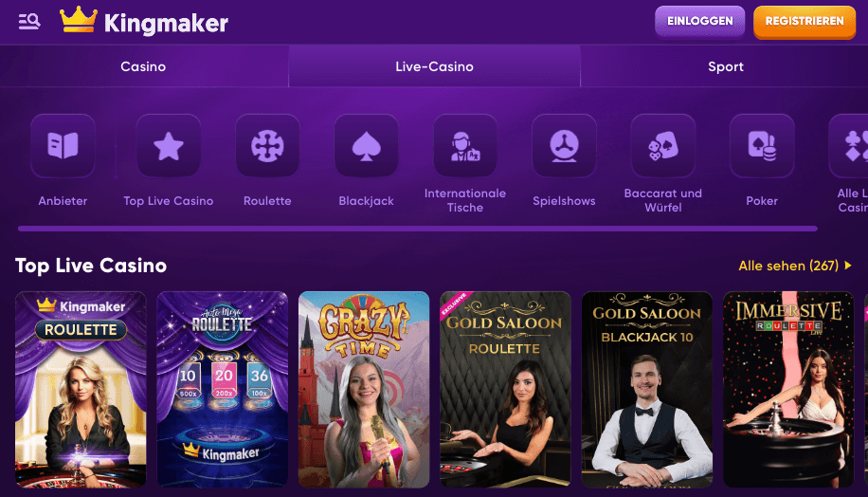Viewport: 868px width, 497px height.
Task: Open Crazy Time game thumbnail
Action: point(364,390)
